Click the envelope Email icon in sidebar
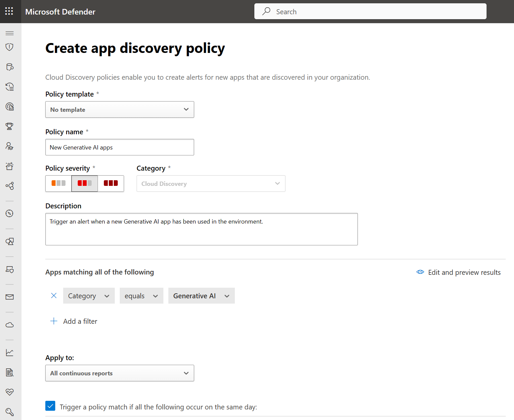 coord(10,297)
